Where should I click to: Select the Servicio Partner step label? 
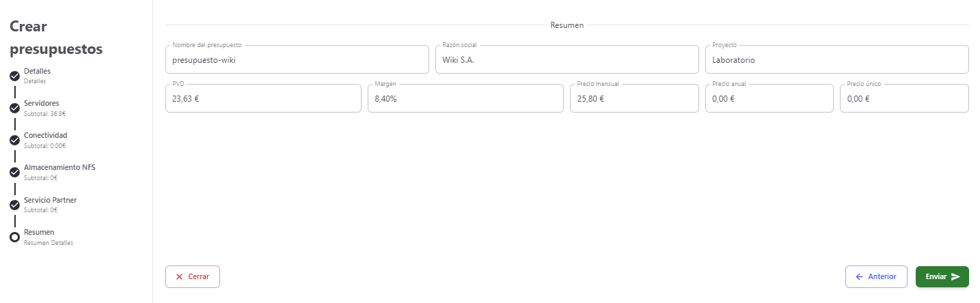50,200
